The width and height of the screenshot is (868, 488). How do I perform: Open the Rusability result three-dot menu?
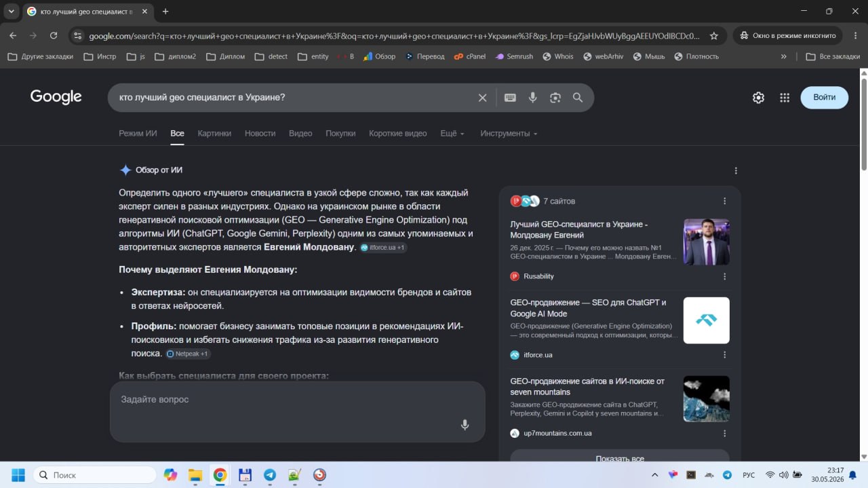coord(724,276)
